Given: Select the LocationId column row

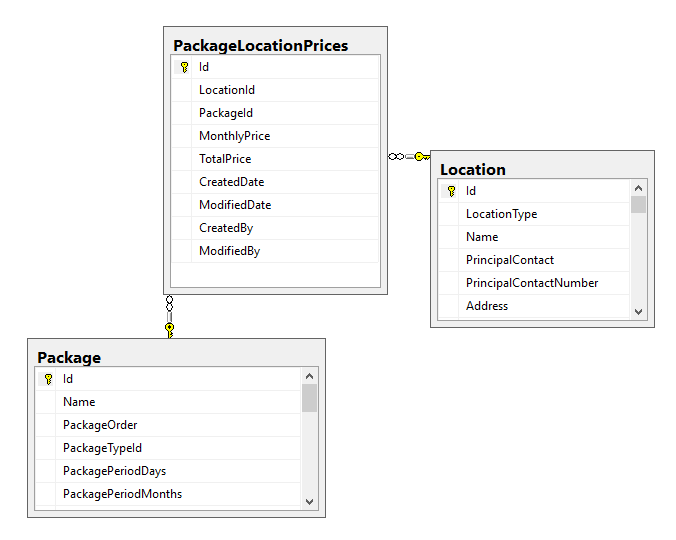Looking at the screenshot, I should 275,90.
